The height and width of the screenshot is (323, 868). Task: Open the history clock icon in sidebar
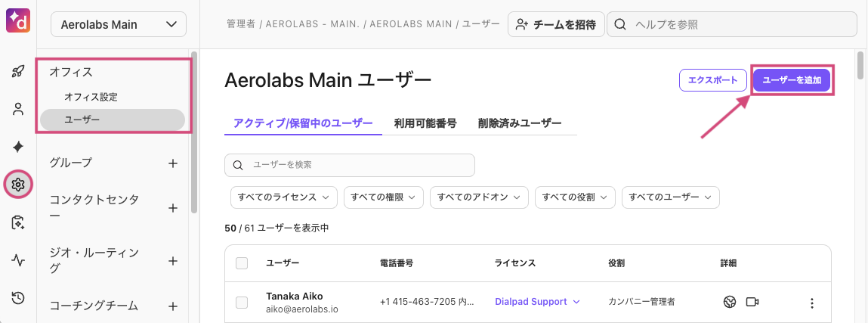pos(18,298)
